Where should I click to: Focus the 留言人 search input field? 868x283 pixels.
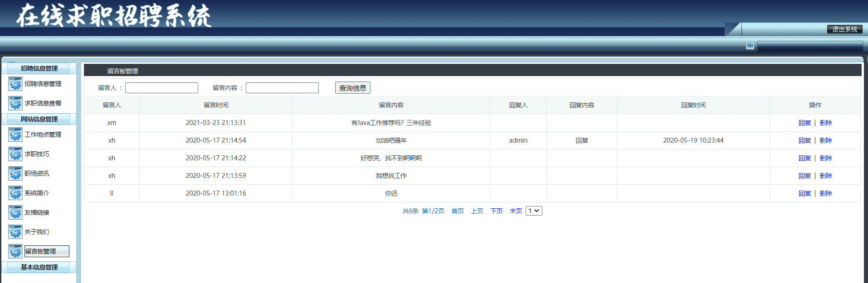161,88
